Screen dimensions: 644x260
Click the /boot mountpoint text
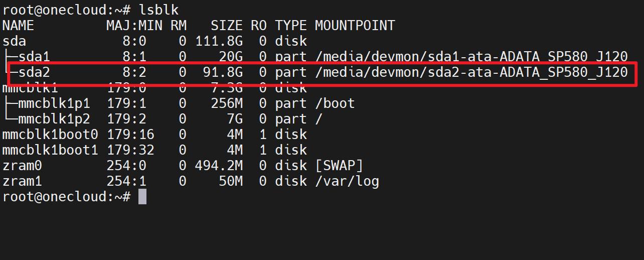(335, 103)
